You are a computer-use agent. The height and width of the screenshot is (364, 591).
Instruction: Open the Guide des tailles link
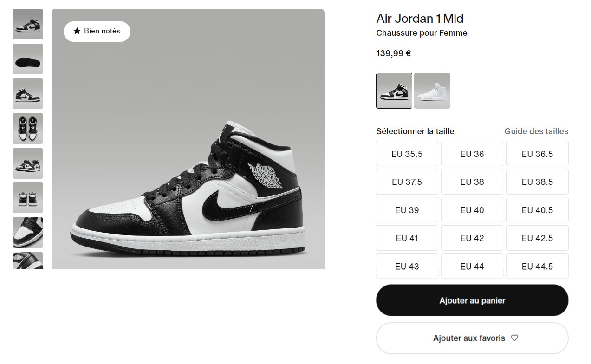tap(536, 131)
